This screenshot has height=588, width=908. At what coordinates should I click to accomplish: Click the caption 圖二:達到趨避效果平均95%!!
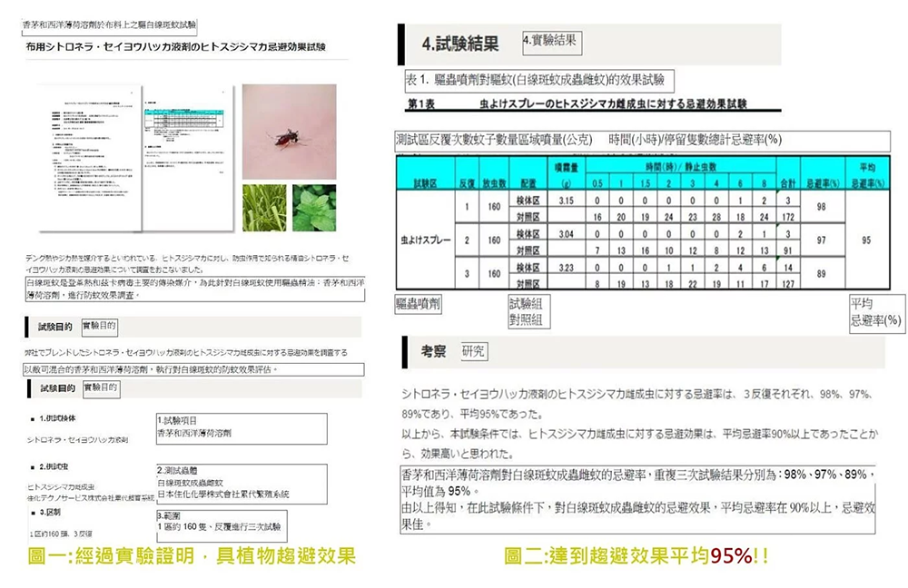636,556
